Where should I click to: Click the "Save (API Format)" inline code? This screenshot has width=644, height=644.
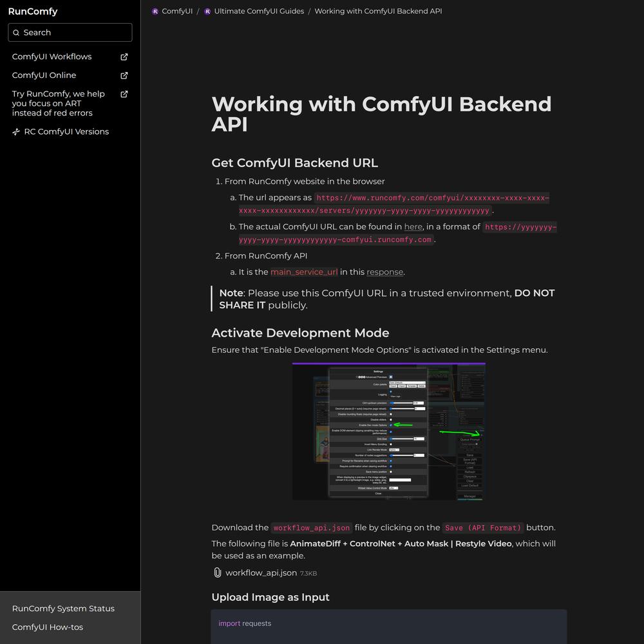pos(483,528)
